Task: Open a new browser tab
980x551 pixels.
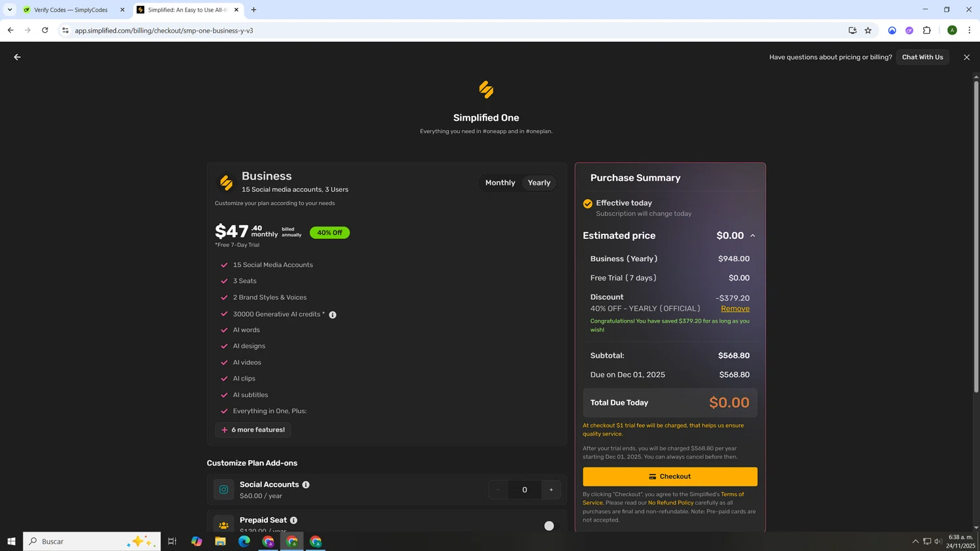Action: click(x=253, y=10)
